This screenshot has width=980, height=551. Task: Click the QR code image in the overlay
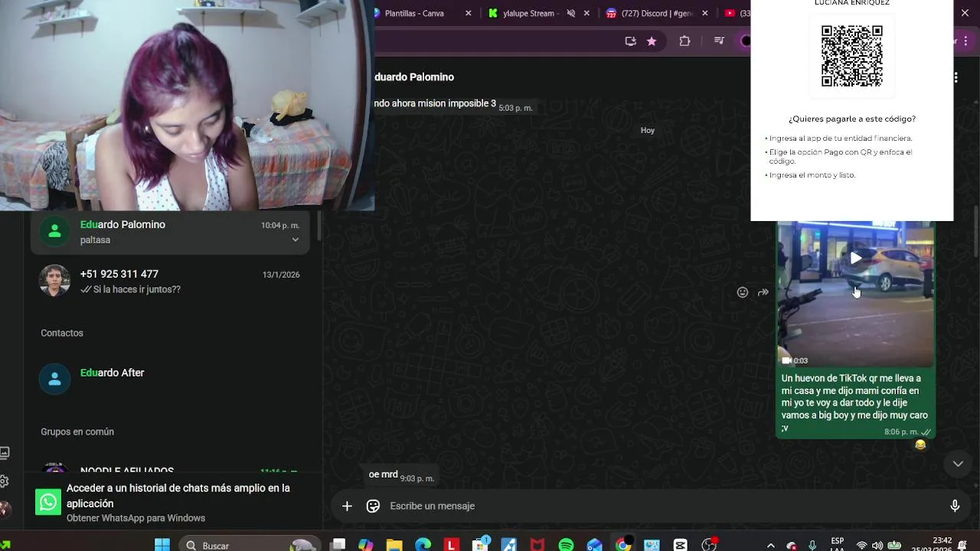click(x=851, y=56)
